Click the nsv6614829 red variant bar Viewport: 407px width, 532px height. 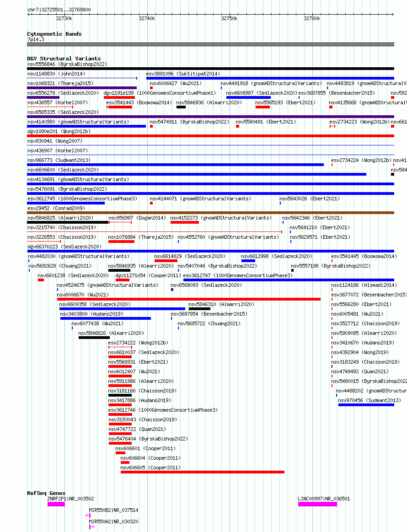pyautogui.click(x=166, y=261)
